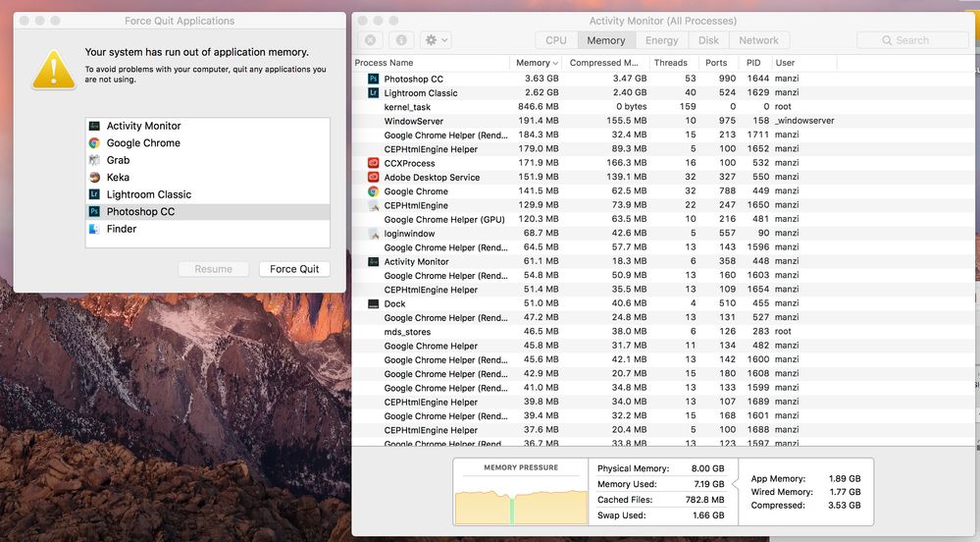Select the Google Chrome Helper process row
This screenshot has height=542, width=980.
pos(662,346)
